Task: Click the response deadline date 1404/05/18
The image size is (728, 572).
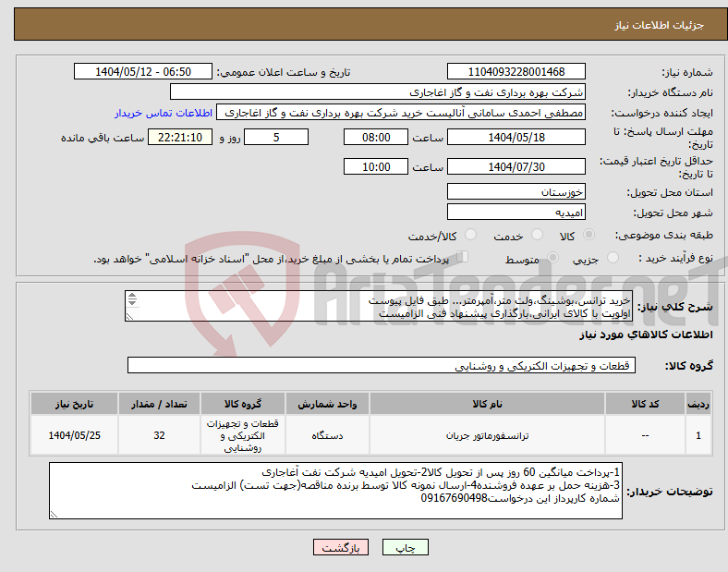Action: 516,138
